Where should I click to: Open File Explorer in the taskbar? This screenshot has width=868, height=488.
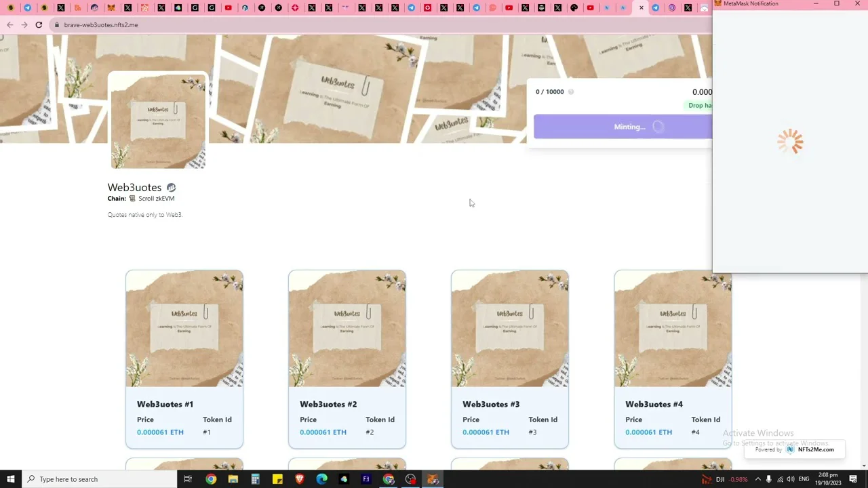pyautogui.click(x=233, y=479)
